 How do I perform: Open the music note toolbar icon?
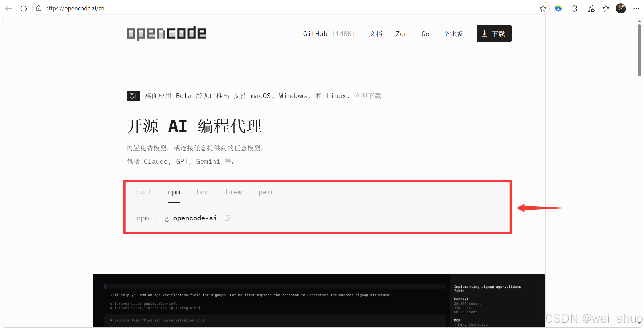point(591,9)
